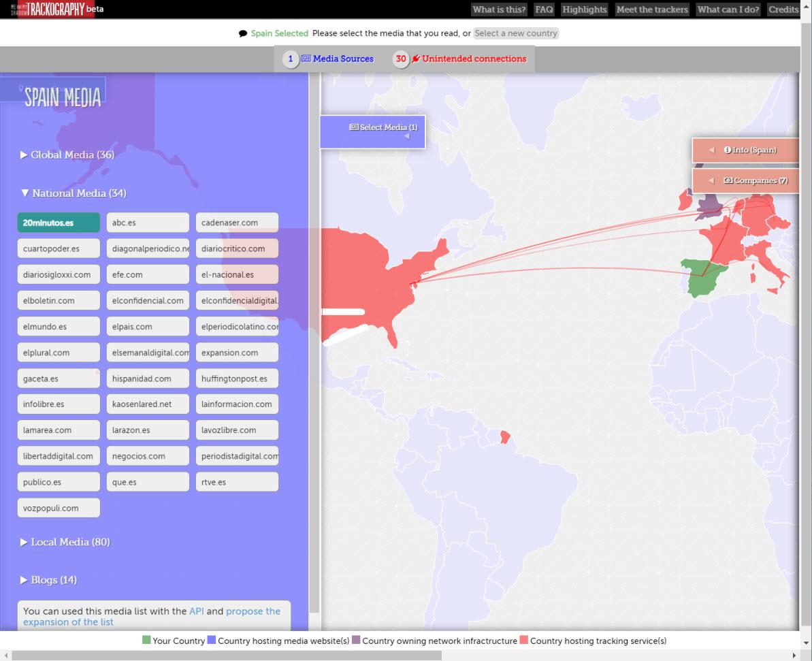Click the green Your Country legend swatch
This screenshot has width=812, height=661.
point(146,641)
